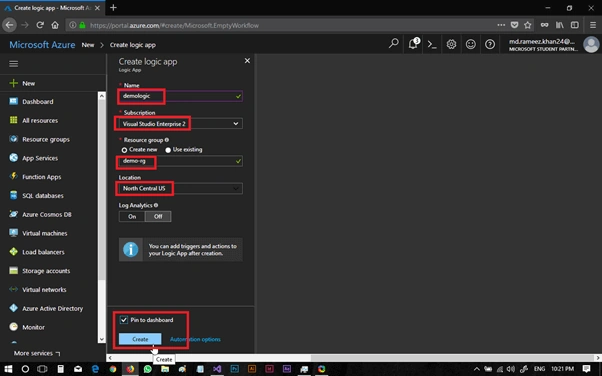This screenshot has width=602, height=376.
Task: Open portal settings gear
Action: (452, 45)
